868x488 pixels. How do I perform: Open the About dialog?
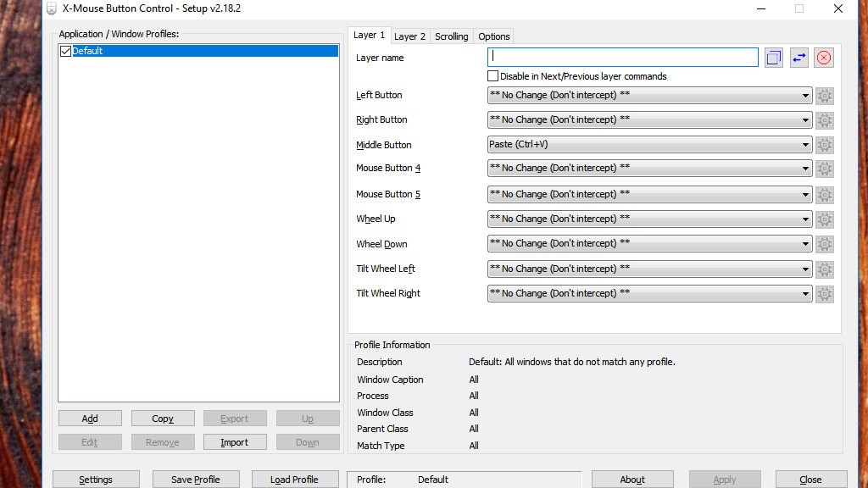point(632,480)
